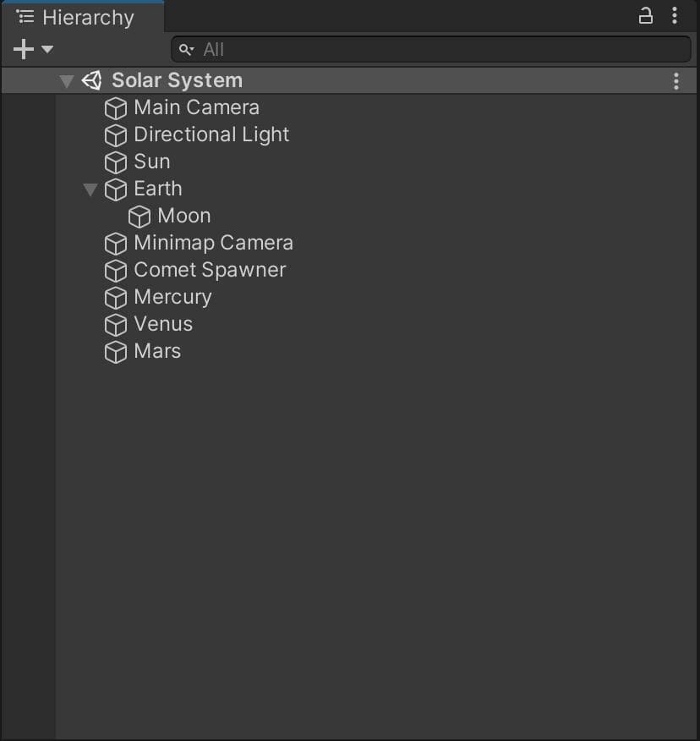Select the Main Camera cube icon
The image size is (700, 741).
coord(116,108)
